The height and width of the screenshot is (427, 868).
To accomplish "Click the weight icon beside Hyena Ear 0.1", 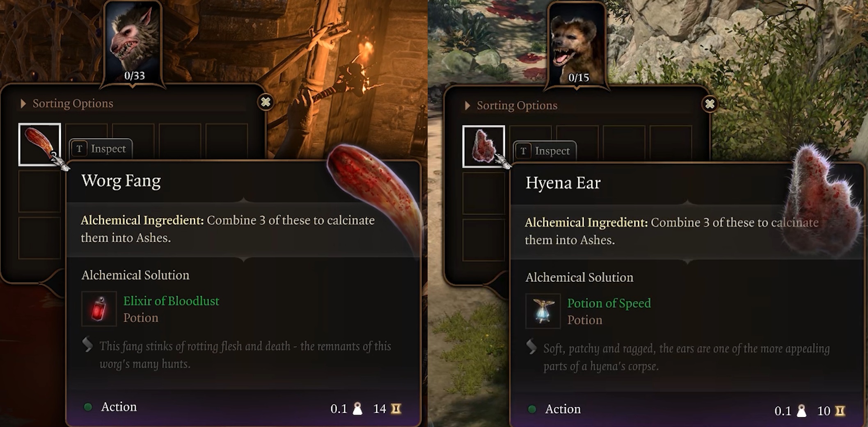I will click(x=802, y=411).
